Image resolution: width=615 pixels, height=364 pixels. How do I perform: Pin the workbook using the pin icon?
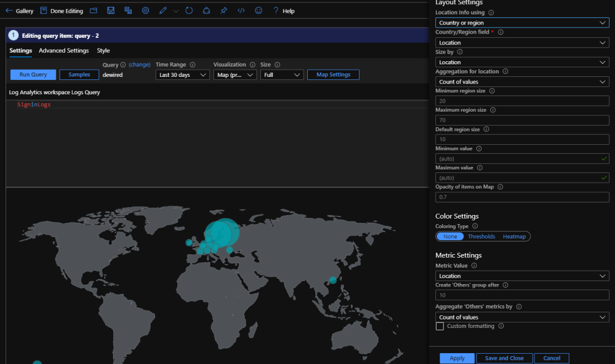224,11
